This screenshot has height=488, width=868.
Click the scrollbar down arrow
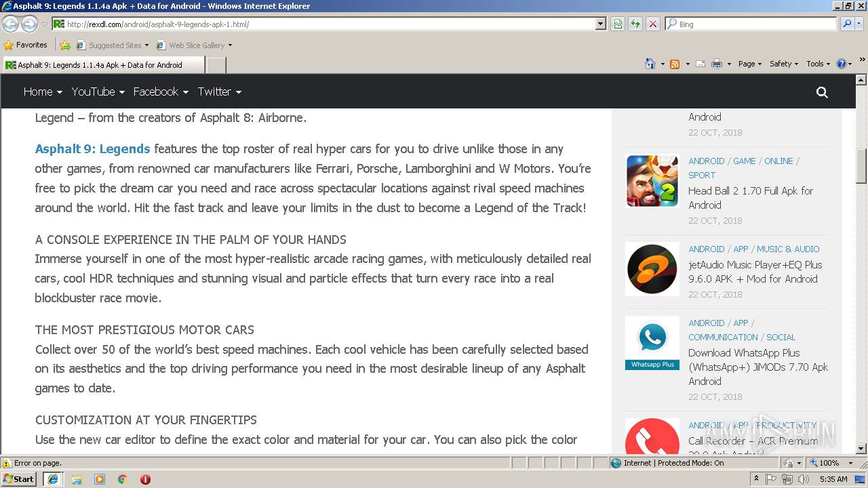pos(861,449)
